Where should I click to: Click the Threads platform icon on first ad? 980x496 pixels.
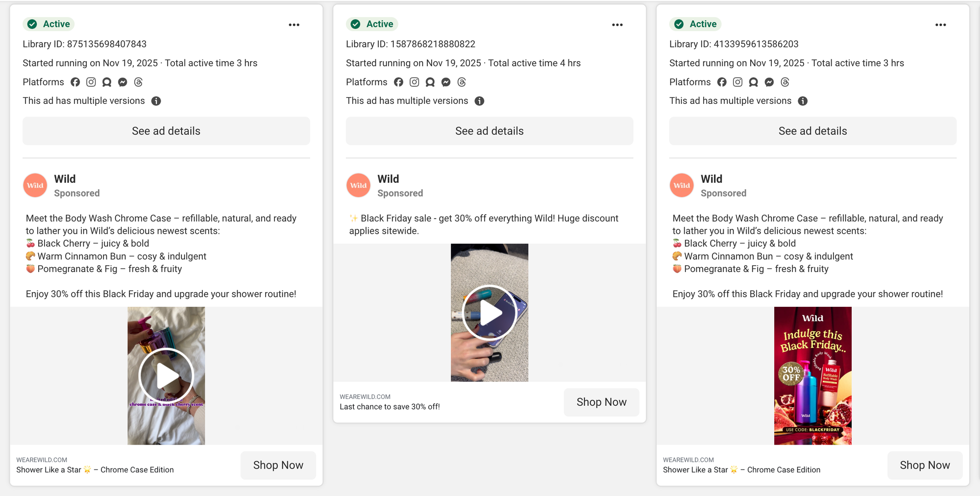point(138,82)
